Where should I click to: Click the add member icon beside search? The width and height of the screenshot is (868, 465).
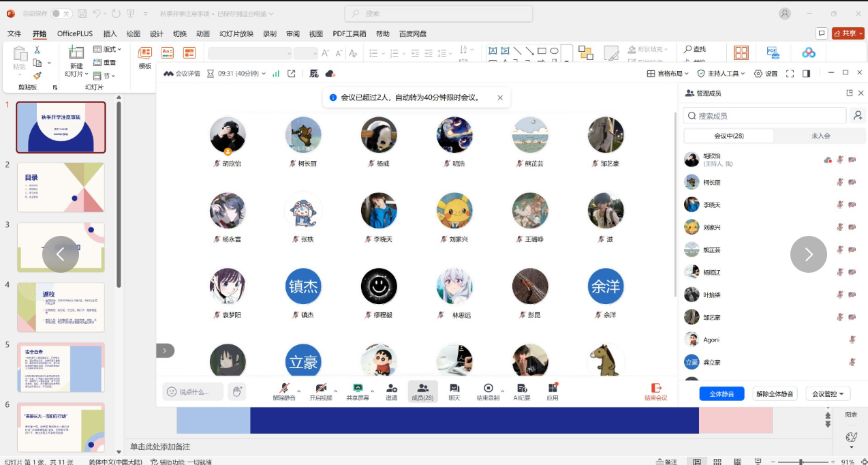click(858, 116)
